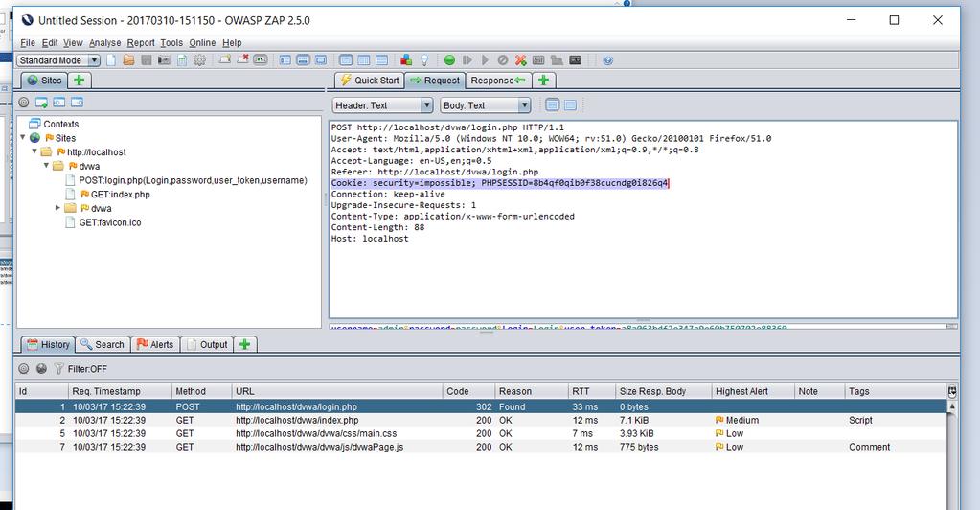This screenshot has height=510, width=980.
Task: Toggle scope-only target icon in History toolbar
Action: coord(24,368)
